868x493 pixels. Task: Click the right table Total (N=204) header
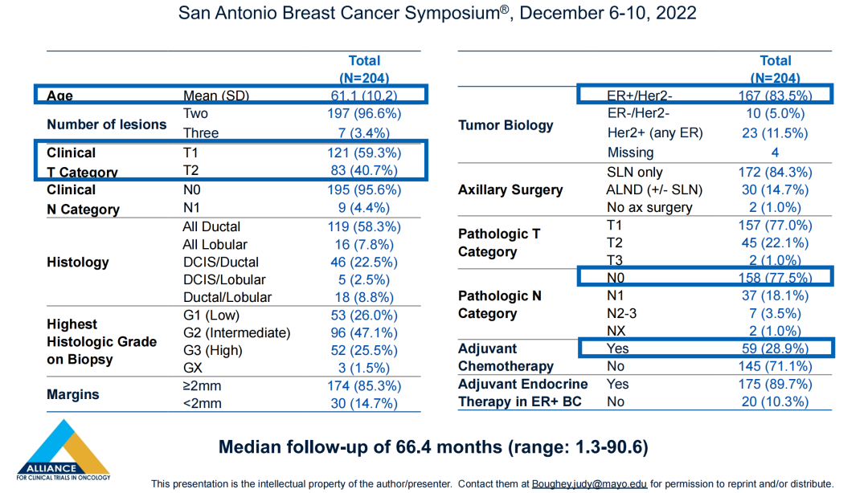pyautogui.click(x=775, y=69)
